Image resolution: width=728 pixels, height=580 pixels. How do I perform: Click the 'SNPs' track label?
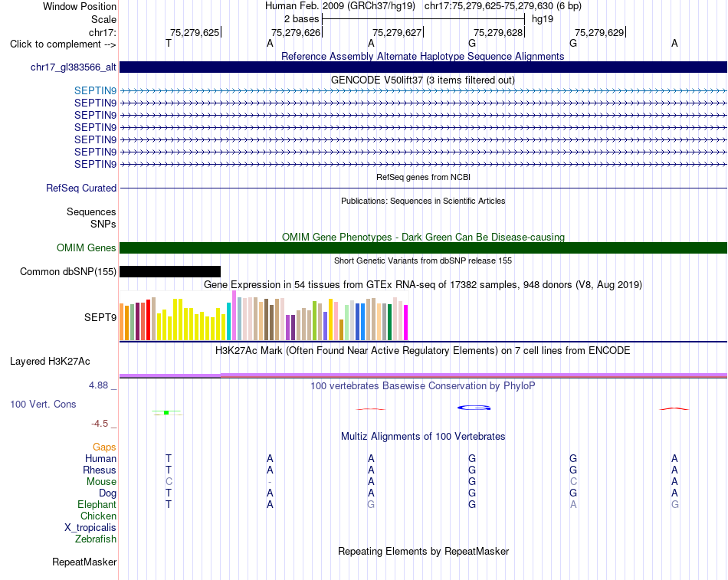103,224
